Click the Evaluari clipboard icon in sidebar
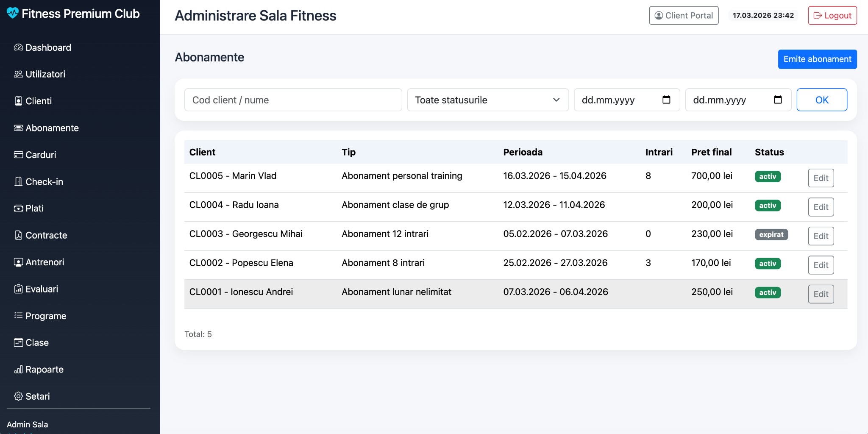868x434 pixels. 18,289
